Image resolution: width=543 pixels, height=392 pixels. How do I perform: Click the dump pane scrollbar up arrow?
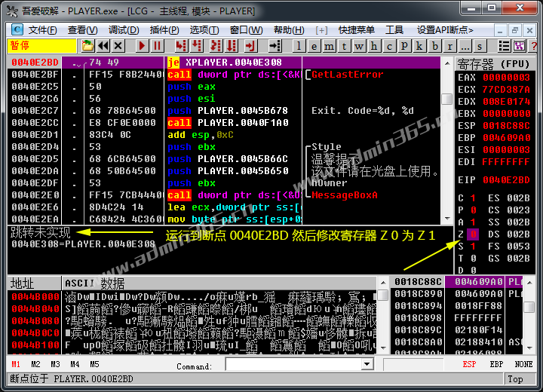[x=382, y=283]
